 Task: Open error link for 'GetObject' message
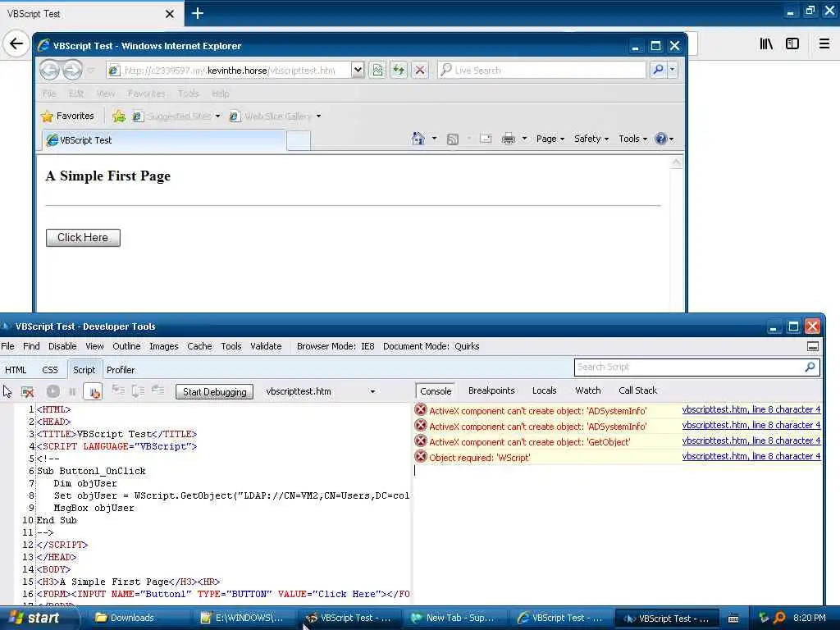(x=751, y=441)
